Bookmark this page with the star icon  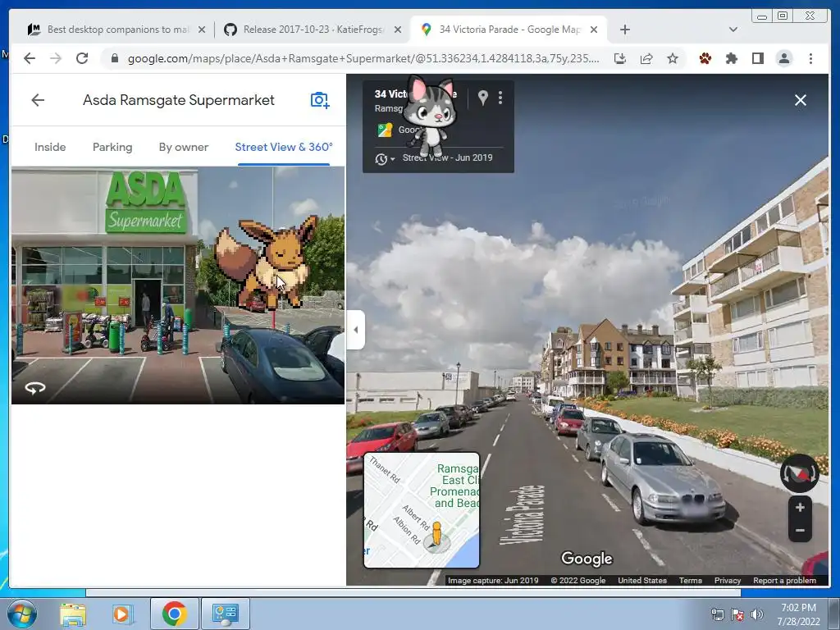[673, 58]
